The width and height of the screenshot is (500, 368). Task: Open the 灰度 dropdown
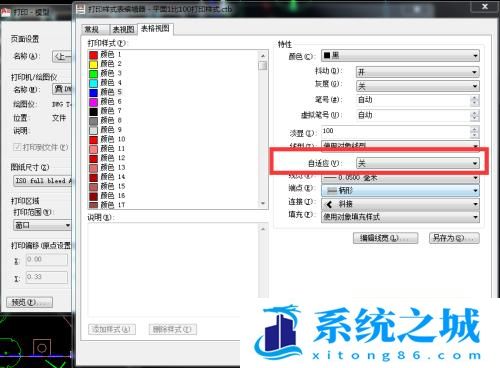click(418, 86)
